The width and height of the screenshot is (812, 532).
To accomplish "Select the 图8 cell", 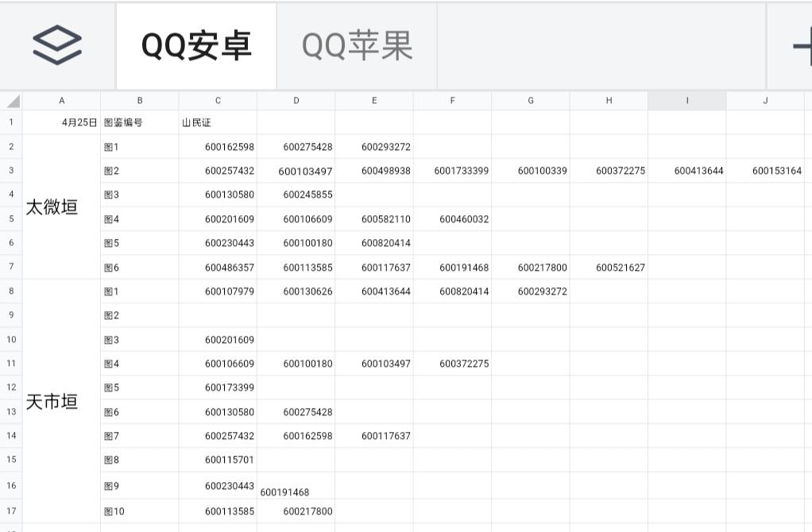I will pyautogui.click(x=140, y=460).
